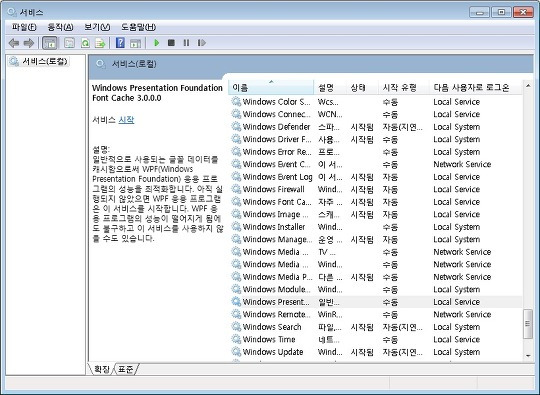
Task: Click the gear icon beside Windows Event Log
Action: 236,177
